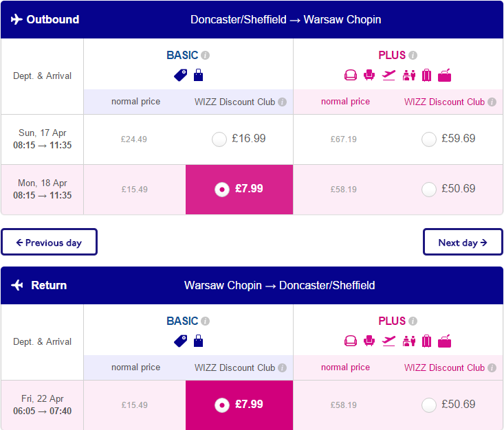This screenshot has height=430, width=504.
Task: Select £16.99 BASIC fare for Sun 17 Apr
Action: point(219,139)
